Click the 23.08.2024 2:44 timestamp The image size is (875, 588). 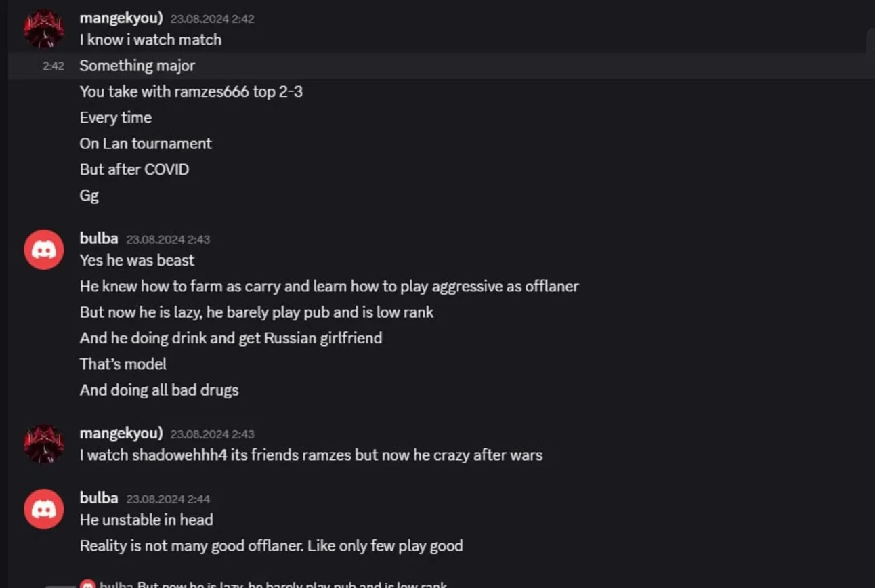(168, 499)
